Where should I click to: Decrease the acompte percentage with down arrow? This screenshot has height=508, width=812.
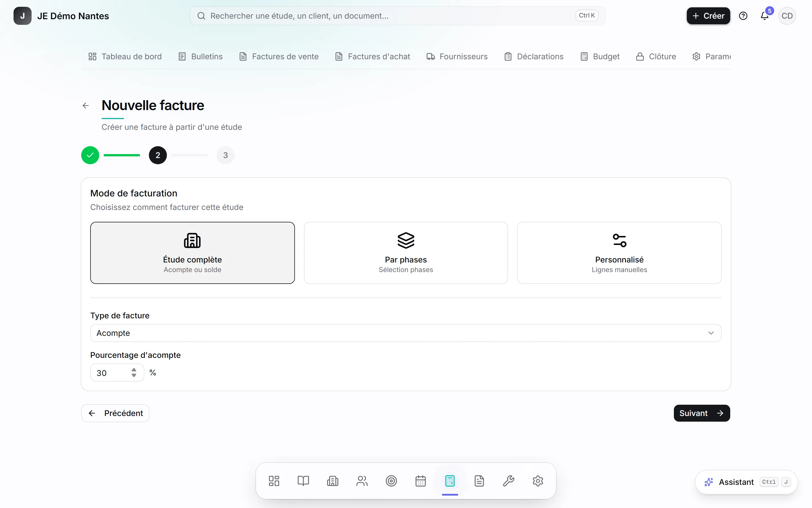134,375
